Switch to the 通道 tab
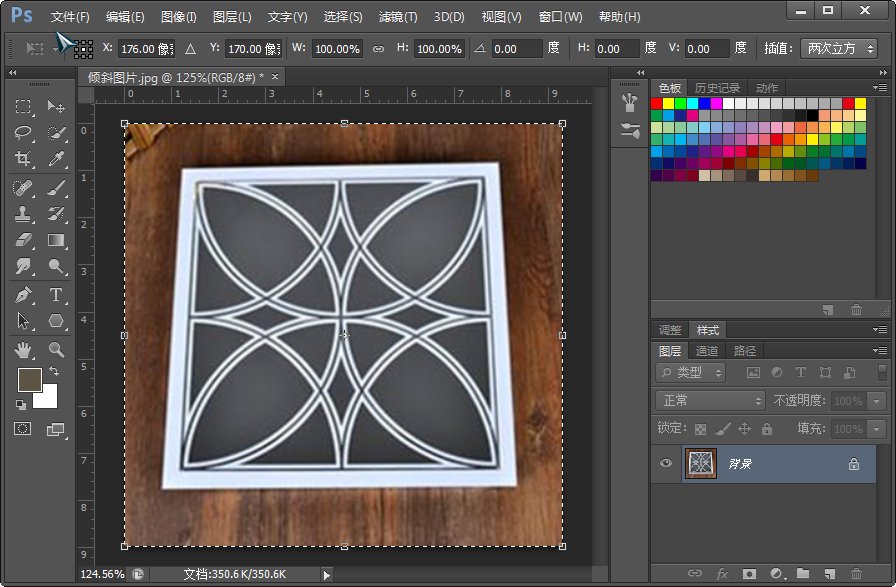Screen dimensions: 896x587 [708, 351]
